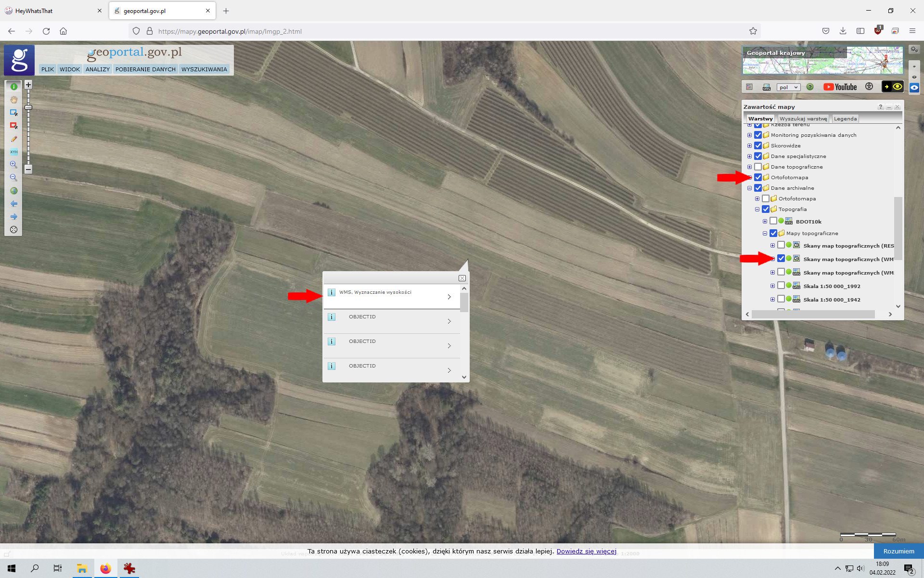Click the full extent globe icon
The image size is (924, 578).
pos(13,191)
